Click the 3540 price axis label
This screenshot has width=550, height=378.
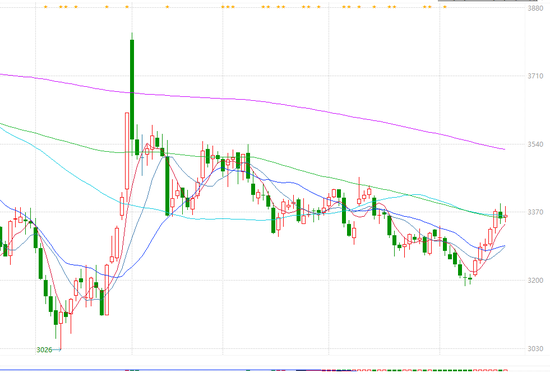(x=535, y=144)
